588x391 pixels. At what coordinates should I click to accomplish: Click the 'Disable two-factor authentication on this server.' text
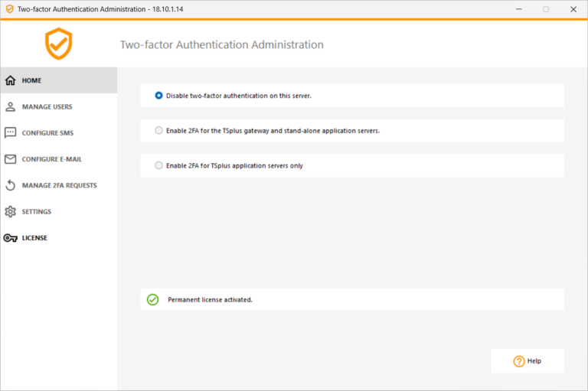pyautogui.click(x=239, y=96)
